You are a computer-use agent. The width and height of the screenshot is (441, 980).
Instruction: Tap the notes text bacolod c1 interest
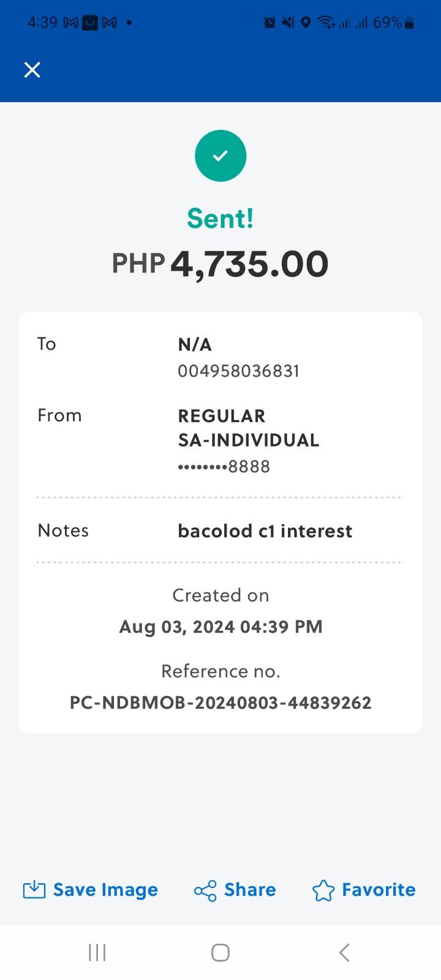(265, 531)
